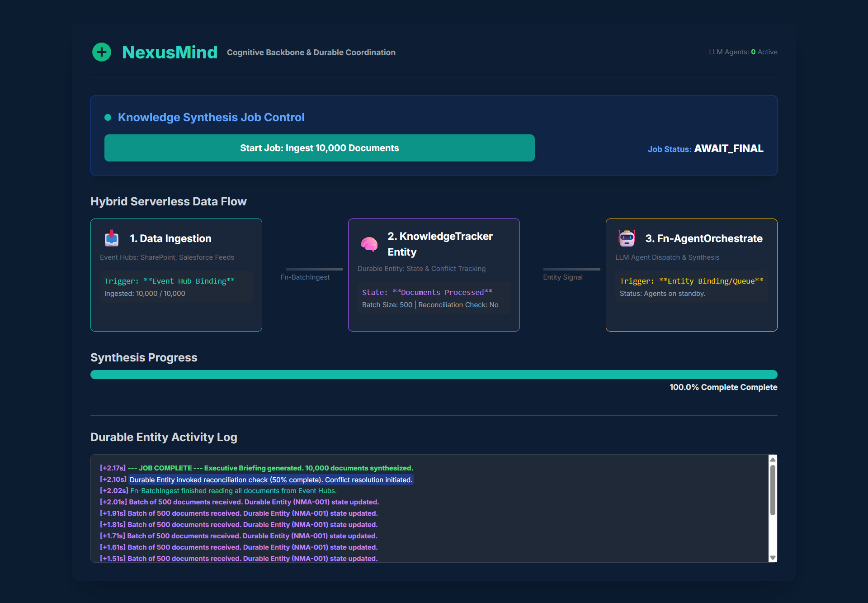Click the KnowledgeTracker brain icon
The height and width of the screenshot is (603, 868).
[369, 244]
